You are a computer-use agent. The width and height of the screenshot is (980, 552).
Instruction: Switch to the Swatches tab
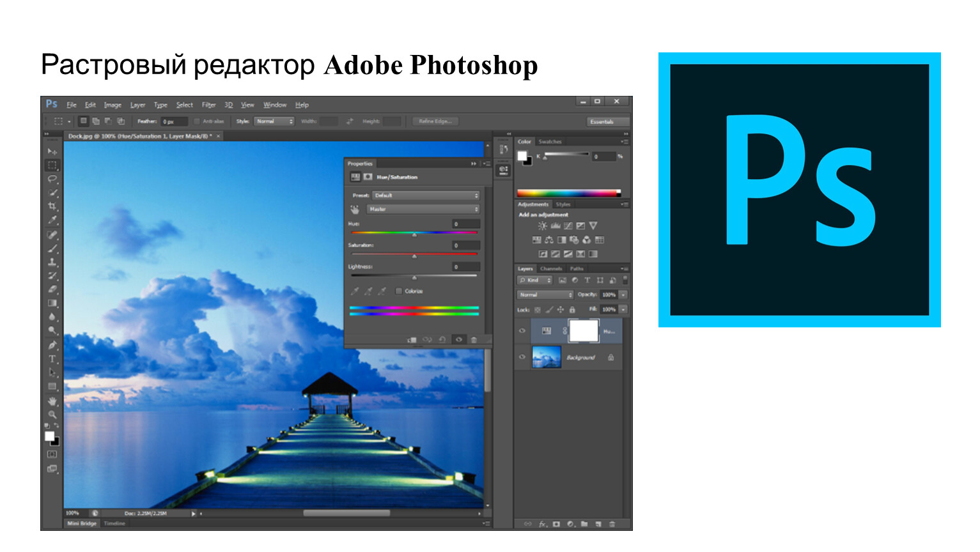(x=550, y=142)
